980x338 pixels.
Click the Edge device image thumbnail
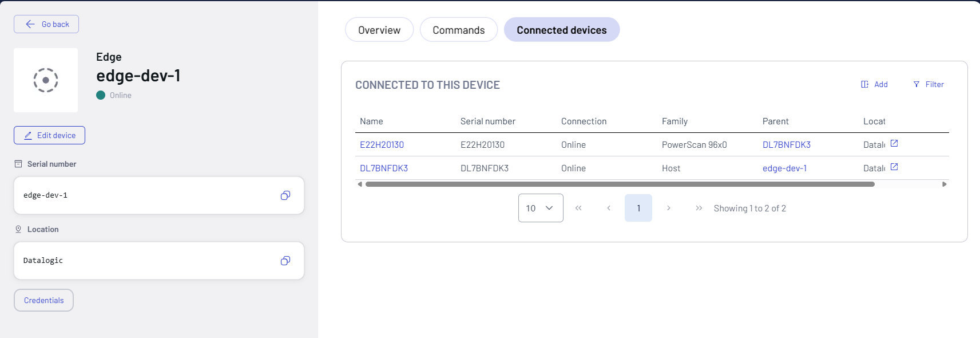pyautogui.click(x=45, y=80)
